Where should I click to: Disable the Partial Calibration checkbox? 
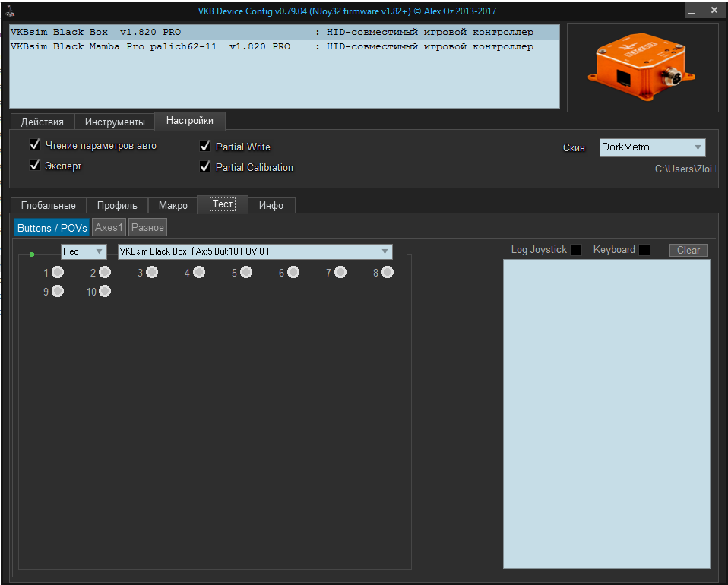pos(205,166)
